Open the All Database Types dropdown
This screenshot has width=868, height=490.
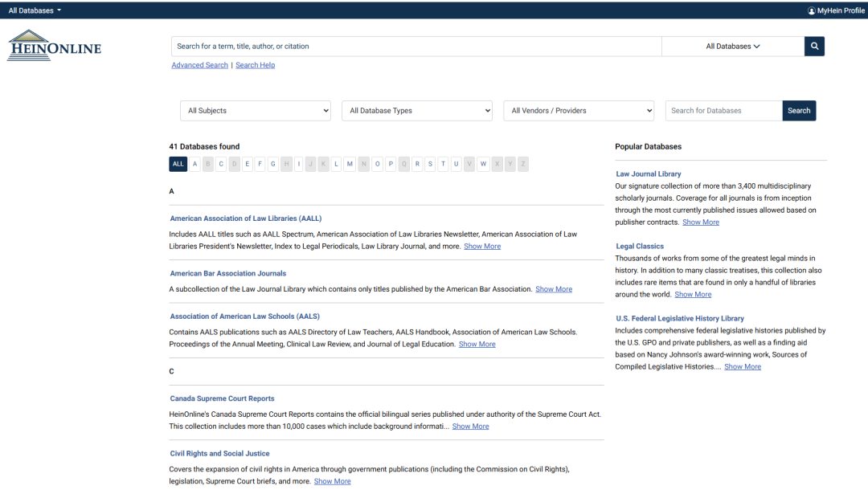tap(417, 111)
